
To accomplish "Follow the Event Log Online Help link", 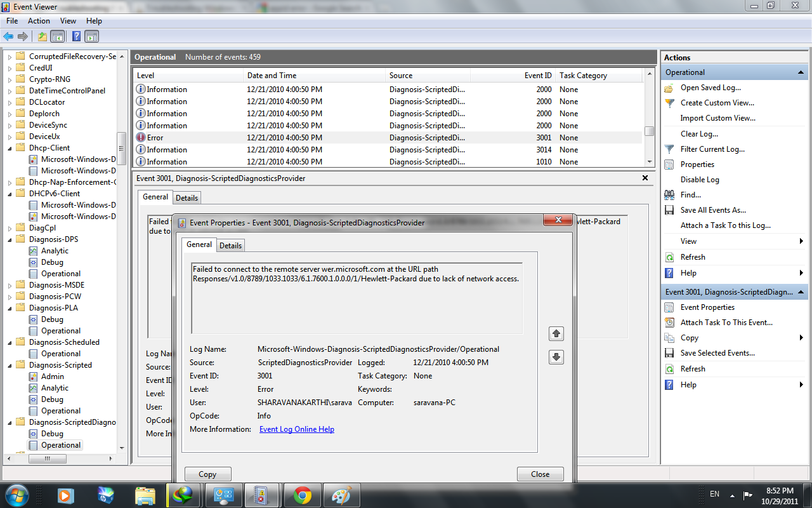I will pyautogui.click(x=296, y=429).
